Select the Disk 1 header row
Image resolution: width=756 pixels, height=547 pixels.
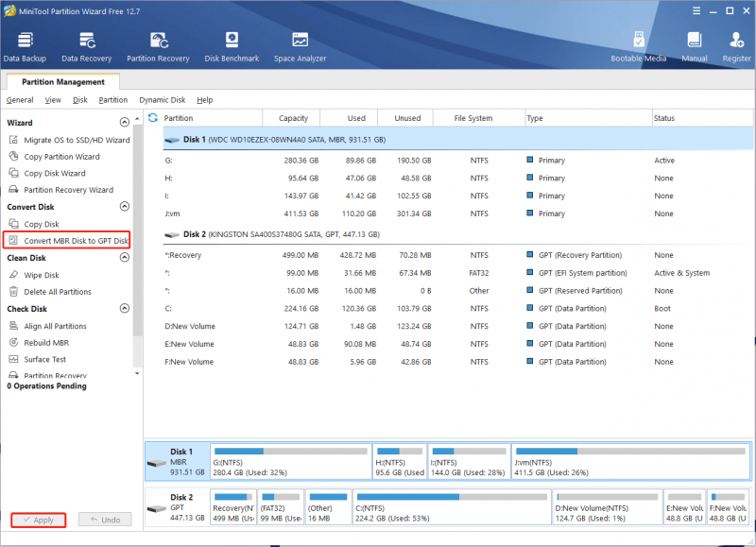(x=457, y=139)
